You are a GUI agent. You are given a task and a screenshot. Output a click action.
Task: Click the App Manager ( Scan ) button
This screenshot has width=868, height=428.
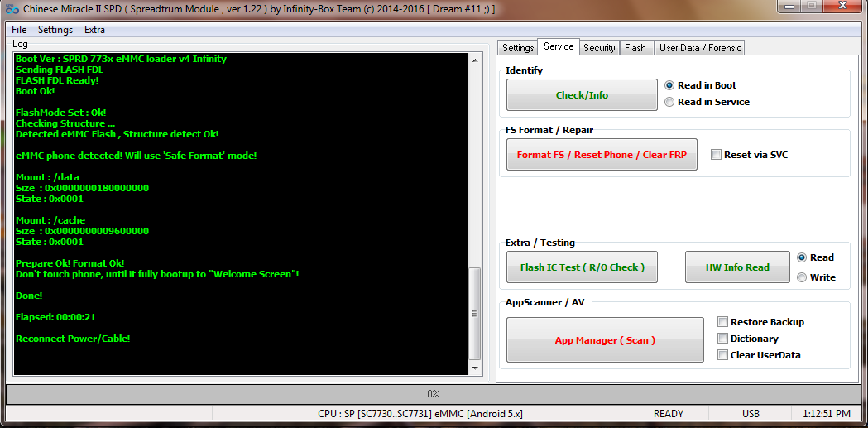[605, 340]
